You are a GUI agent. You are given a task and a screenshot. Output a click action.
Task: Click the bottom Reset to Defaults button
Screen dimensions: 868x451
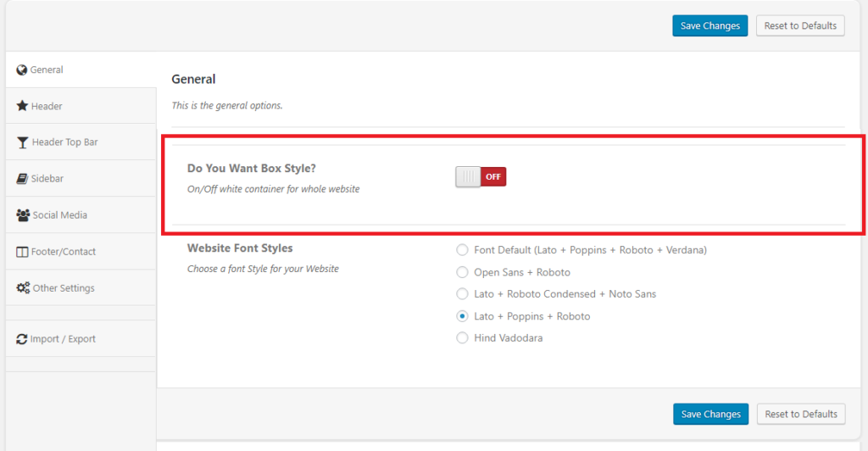(x=800, y=415)
